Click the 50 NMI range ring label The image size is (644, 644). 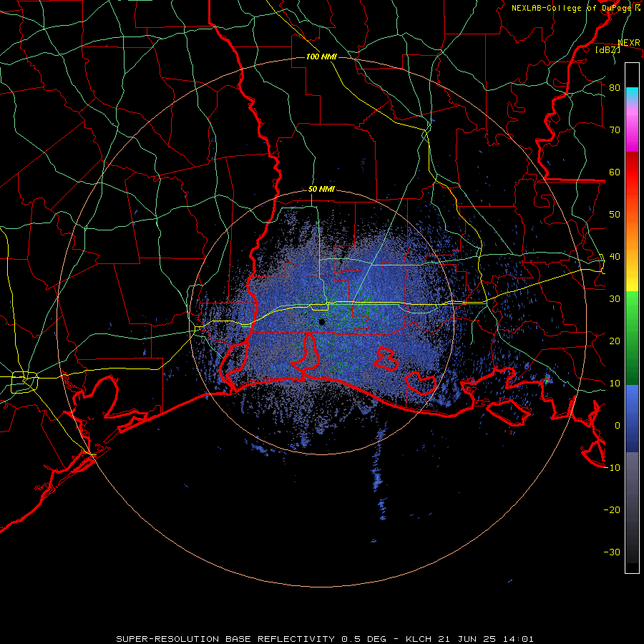[321, 190]
